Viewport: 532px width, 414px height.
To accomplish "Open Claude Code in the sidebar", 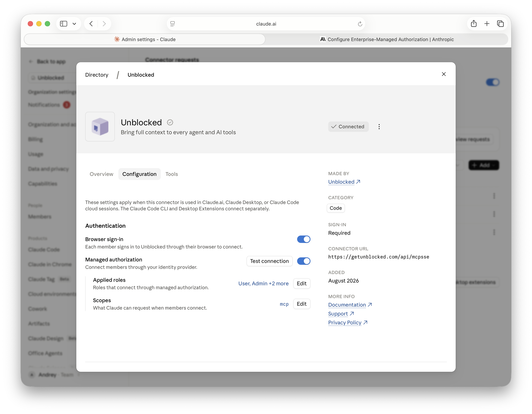I will (x=44, y=250).
